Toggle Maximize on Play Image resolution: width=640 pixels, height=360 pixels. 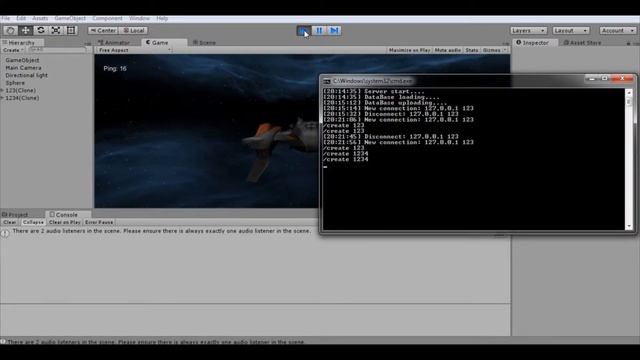409,50
